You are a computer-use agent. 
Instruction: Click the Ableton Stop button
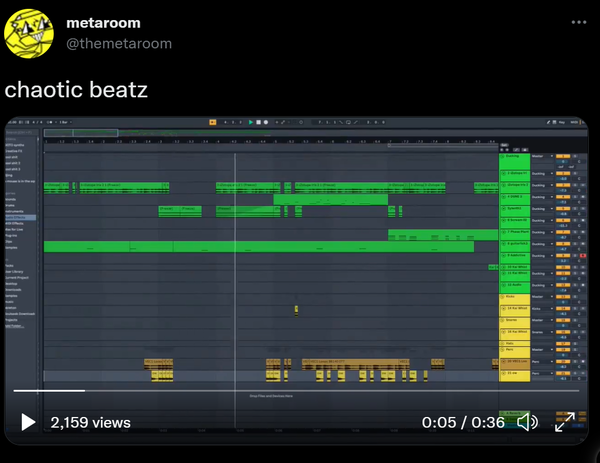pos(258,122)
